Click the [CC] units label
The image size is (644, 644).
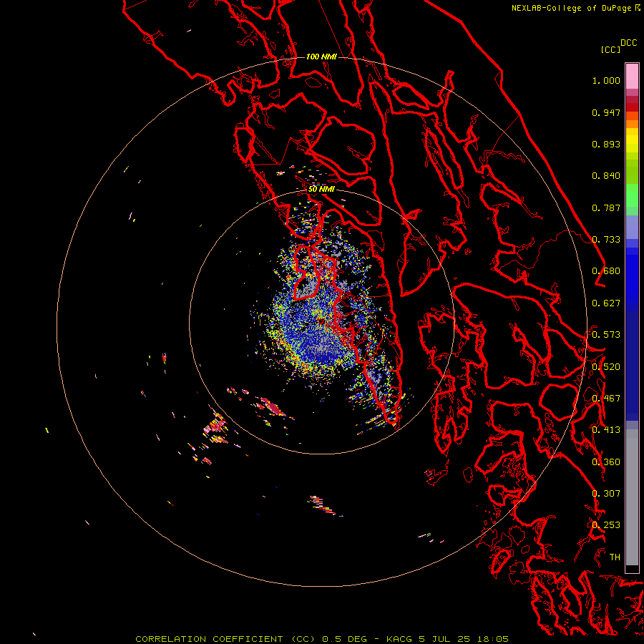pyautogui.click(x=611, y=49)
